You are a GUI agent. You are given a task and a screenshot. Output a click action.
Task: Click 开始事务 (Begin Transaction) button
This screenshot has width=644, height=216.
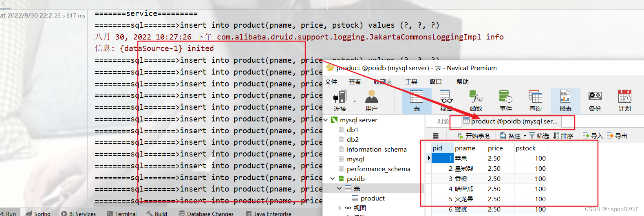[x=474, y=136]
